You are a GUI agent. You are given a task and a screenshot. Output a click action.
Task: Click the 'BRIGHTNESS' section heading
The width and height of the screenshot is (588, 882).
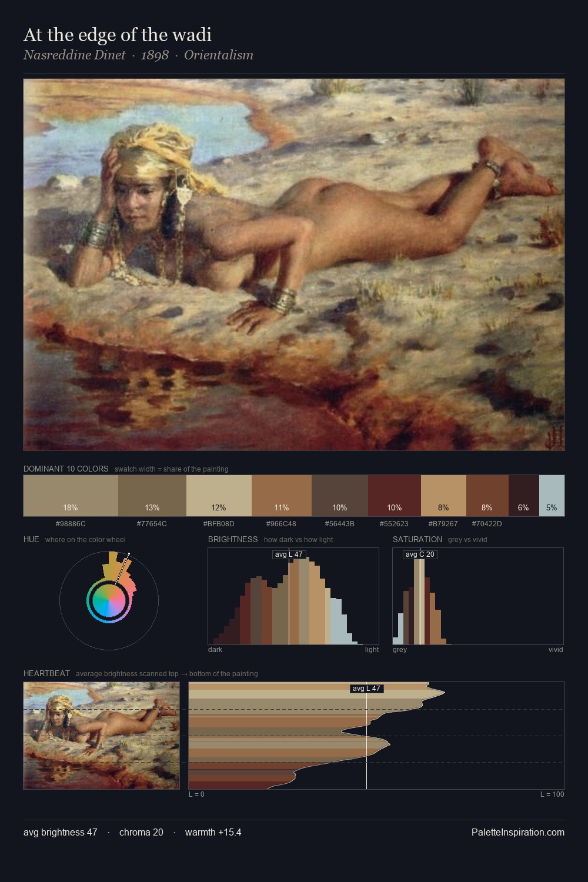point(233,540)
